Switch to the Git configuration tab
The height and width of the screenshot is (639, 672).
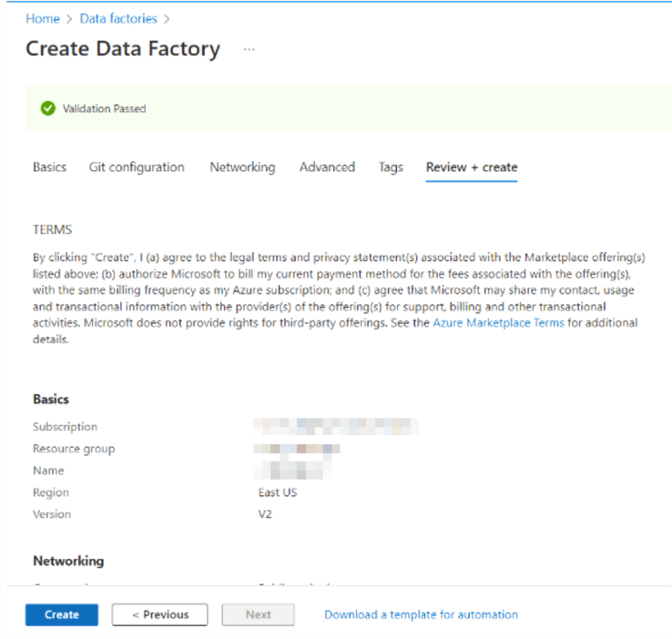point(137,167)
